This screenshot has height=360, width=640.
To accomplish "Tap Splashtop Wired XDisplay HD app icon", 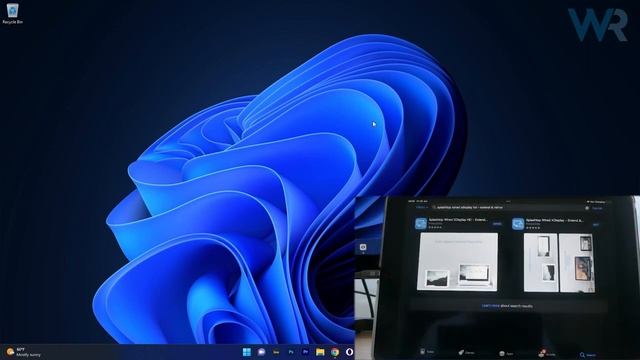I will coord(421,223).
